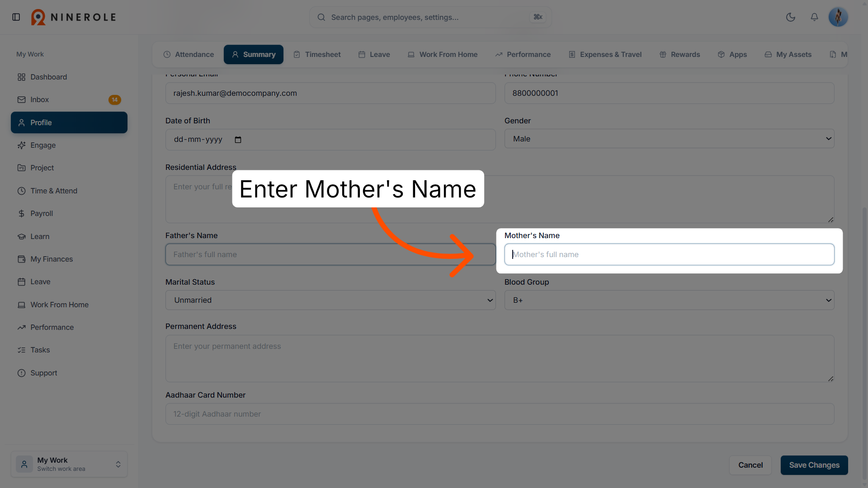Open Engage in sidebar
Viewport: 868px width, 488px height.
69,145
